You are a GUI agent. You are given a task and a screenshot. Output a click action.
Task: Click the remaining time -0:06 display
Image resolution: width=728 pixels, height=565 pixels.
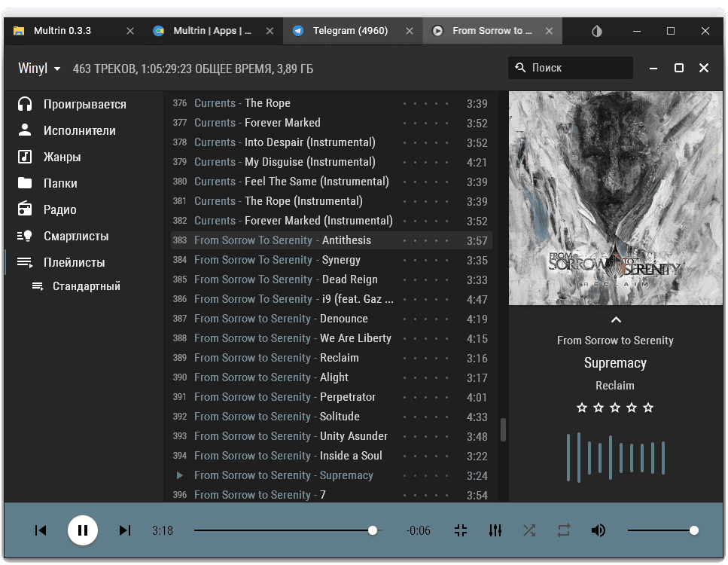pos(419,530)
